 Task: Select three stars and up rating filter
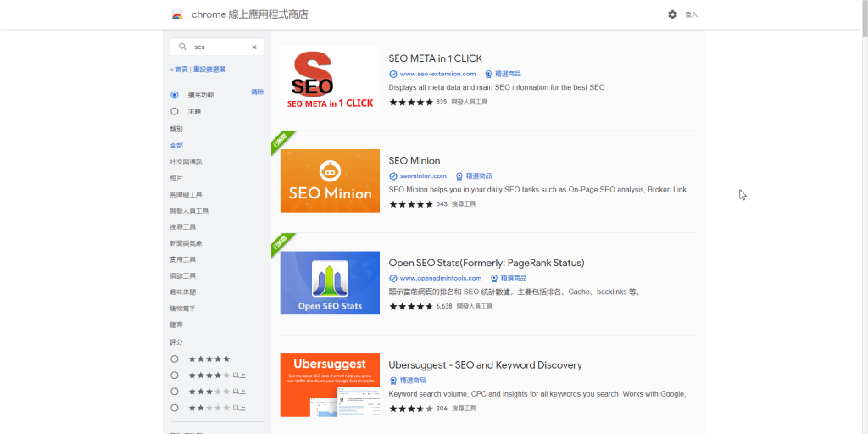[175, 392]
